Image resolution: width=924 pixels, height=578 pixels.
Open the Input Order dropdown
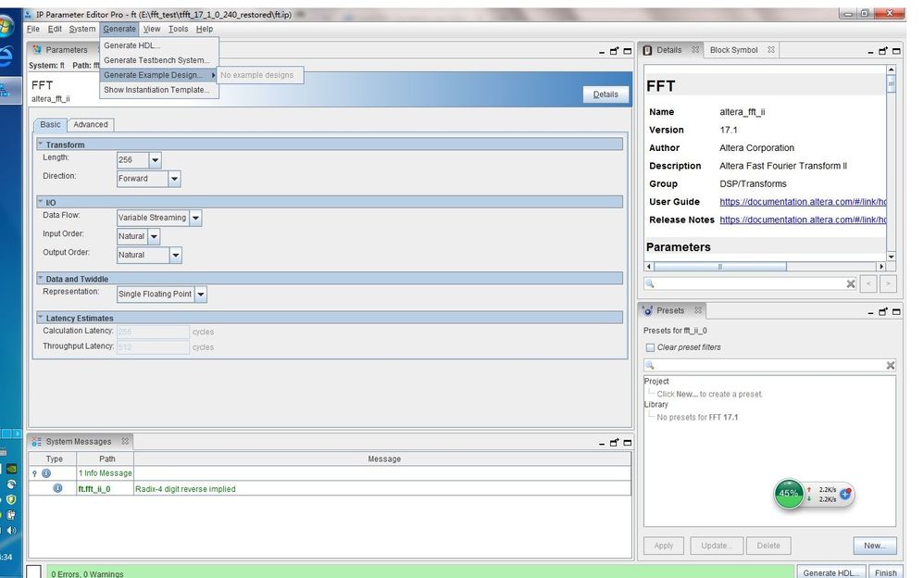click(153, 236)
